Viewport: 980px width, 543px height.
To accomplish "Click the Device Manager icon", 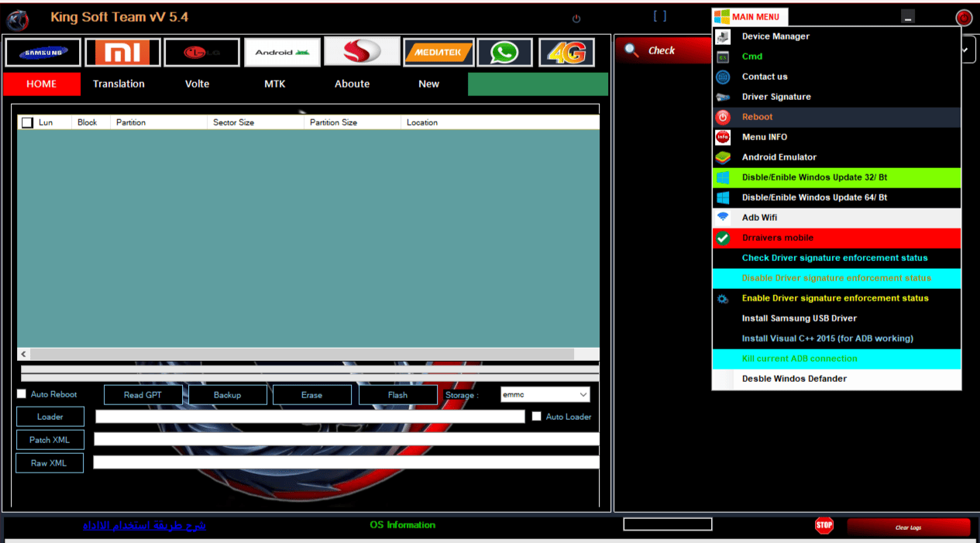I will 723,36.
